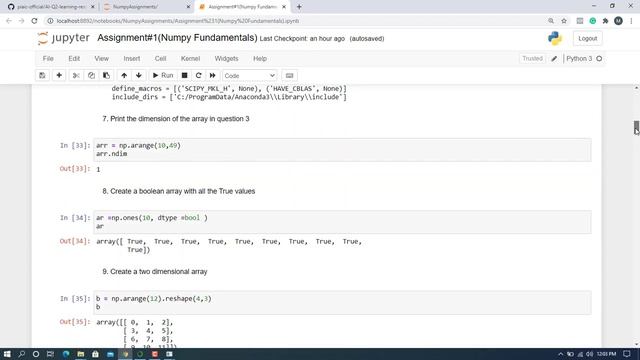Restart kernel and run all cells icon

[x=213, y=76]
